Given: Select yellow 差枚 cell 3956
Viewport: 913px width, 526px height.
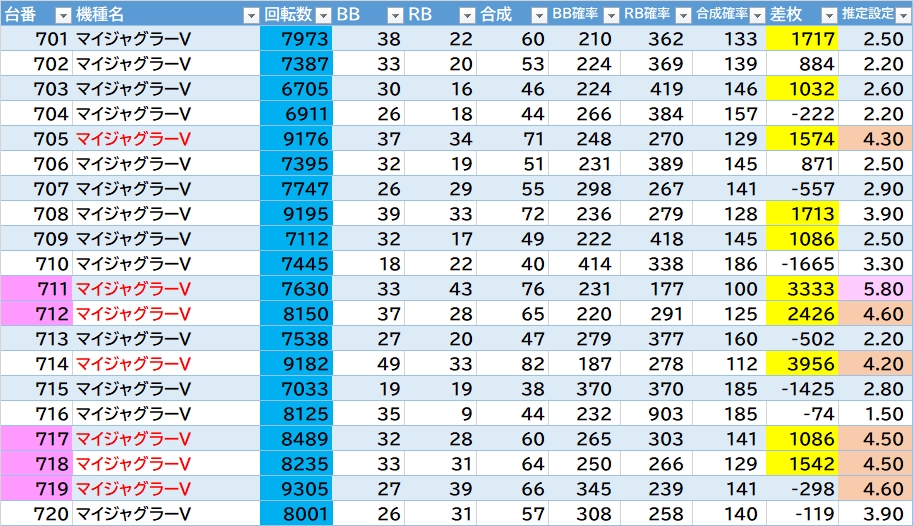Looking at the screenshot, I should coord(802,363).
